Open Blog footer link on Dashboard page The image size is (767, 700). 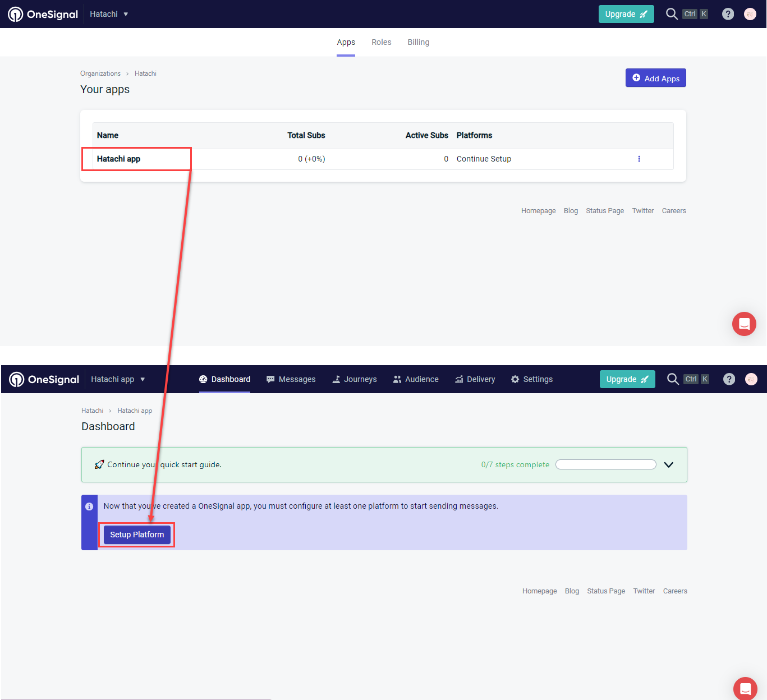572,591
